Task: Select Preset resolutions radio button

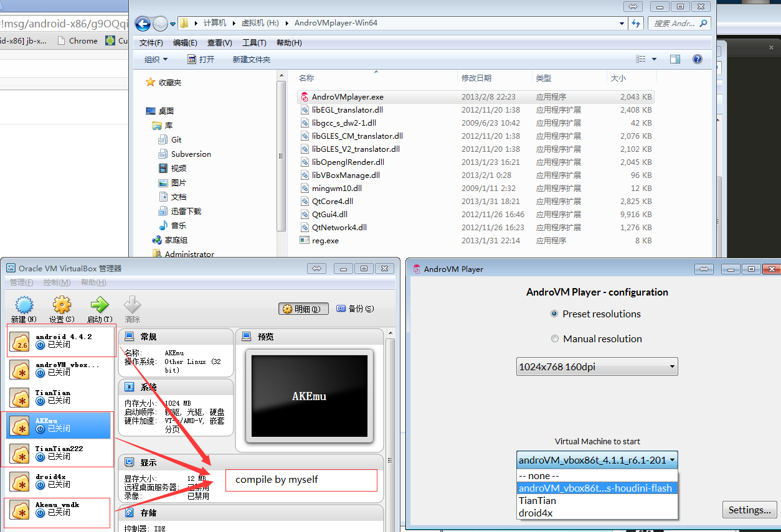Action: pos(554,314)
